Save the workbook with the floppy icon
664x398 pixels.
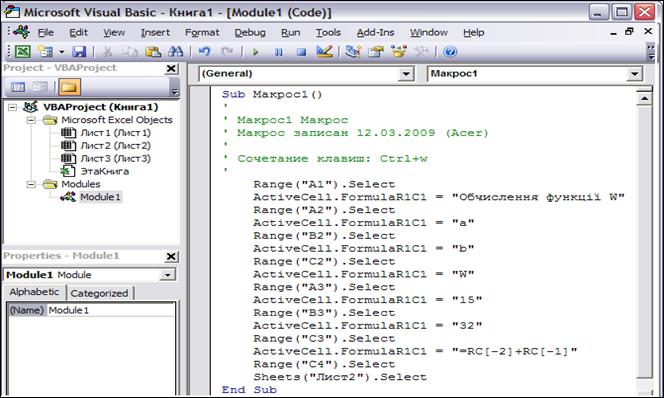tap(79, 52)
